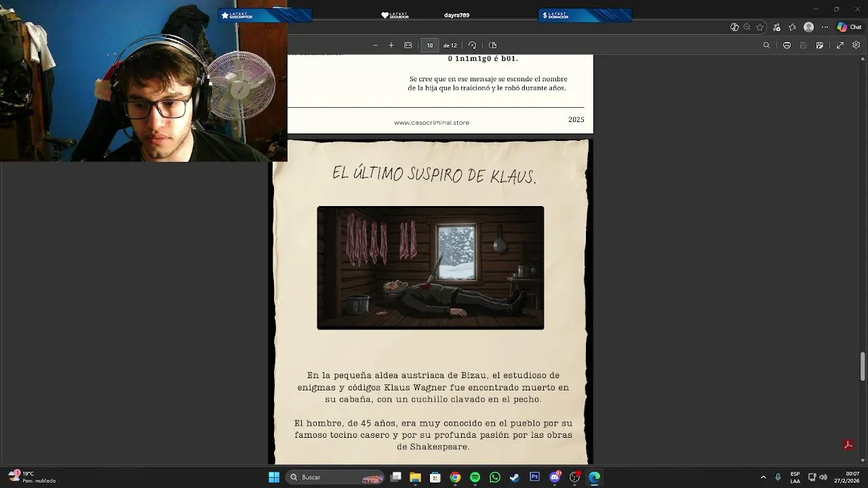Open Discord from the taskbar
The height and width of the screenshot is (488, 868).
[555, 477]
